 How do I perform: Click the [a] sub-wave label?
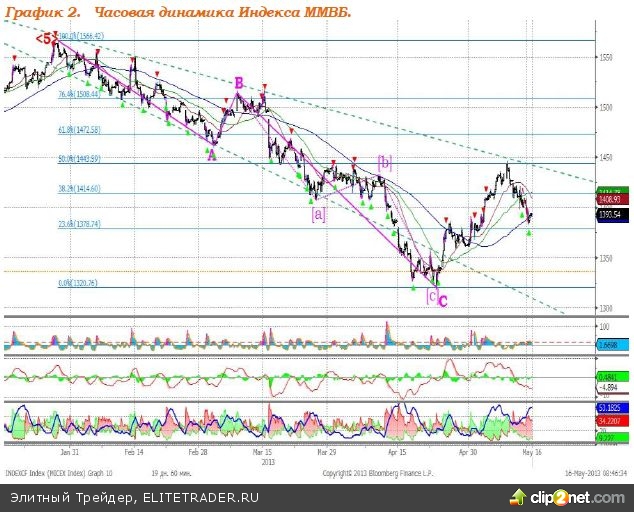[319, 213]
